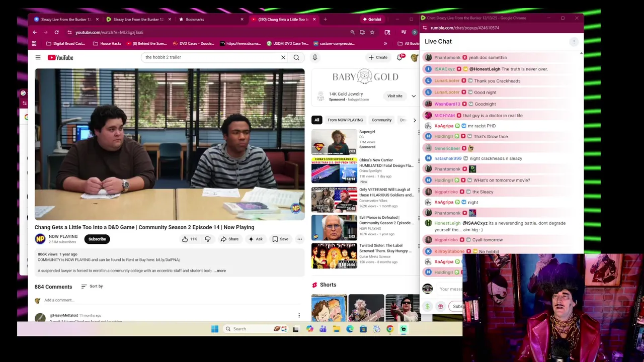Screen dimensions: 644x362
Task: Open HeavyMettaloid comment options menu
Action: click(299, 316)
